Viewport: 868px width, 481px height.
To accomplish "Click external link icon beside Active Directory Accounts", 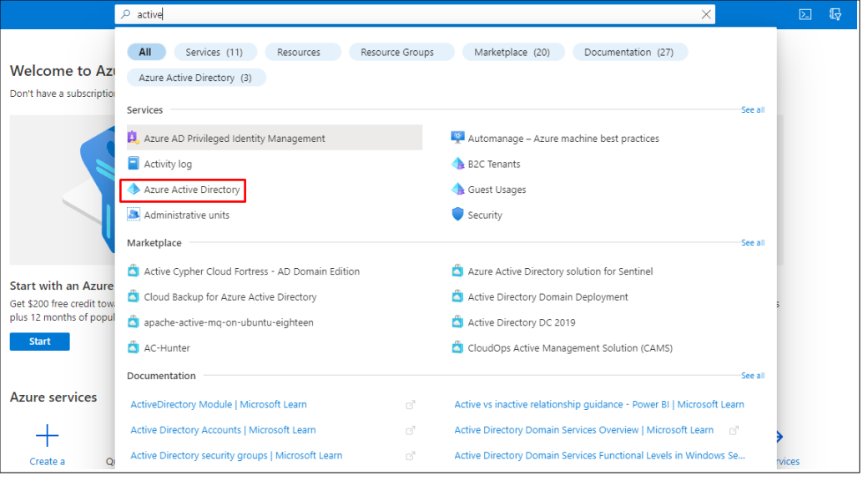I will [x=410, y=431].
